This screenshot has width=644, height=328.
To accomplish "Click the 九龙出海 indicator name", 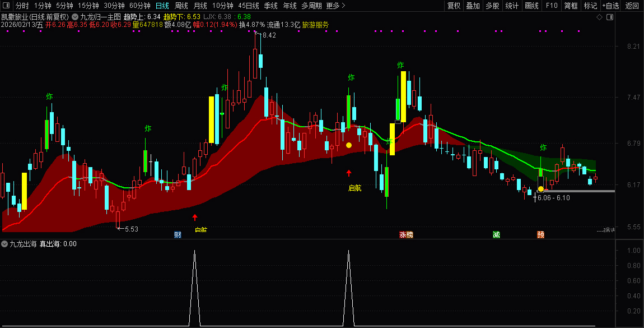I will pos(23,244).
